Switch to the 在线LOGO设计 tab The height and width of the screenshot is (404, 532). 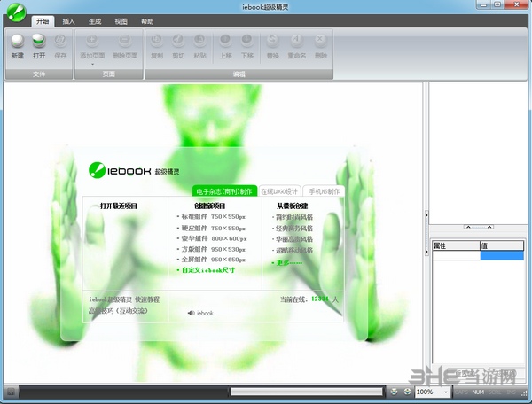pyautogui.click(x=279, y=191)
